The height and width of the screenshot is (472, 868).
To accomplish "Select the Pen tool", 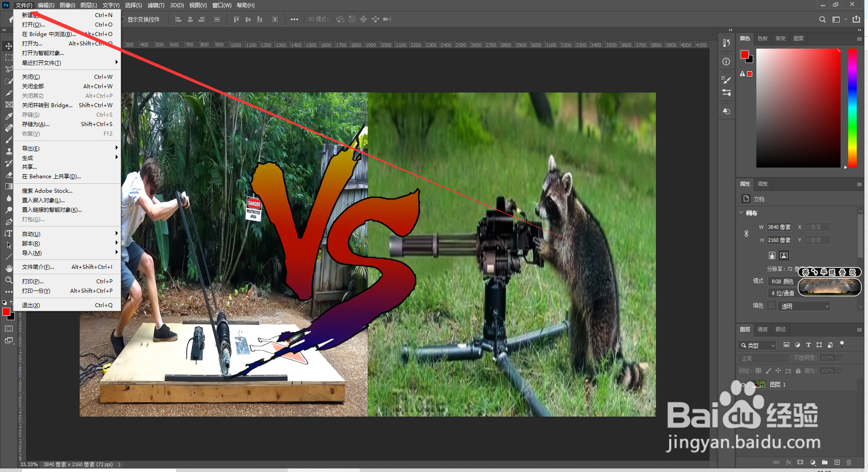I will (x=9, y=222).
